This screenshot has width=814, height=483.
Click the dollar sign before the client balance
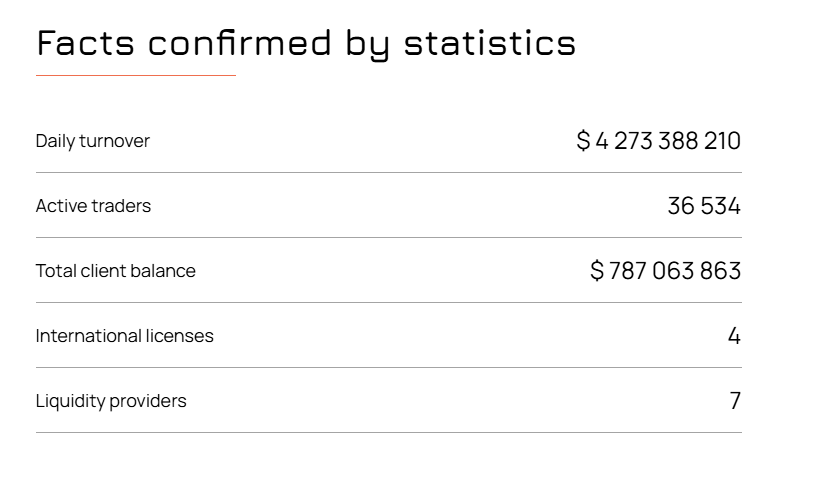click(597, 271)
